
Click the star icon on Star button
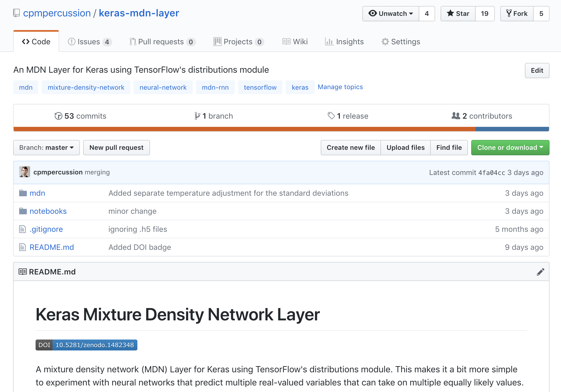pos(450,13)
